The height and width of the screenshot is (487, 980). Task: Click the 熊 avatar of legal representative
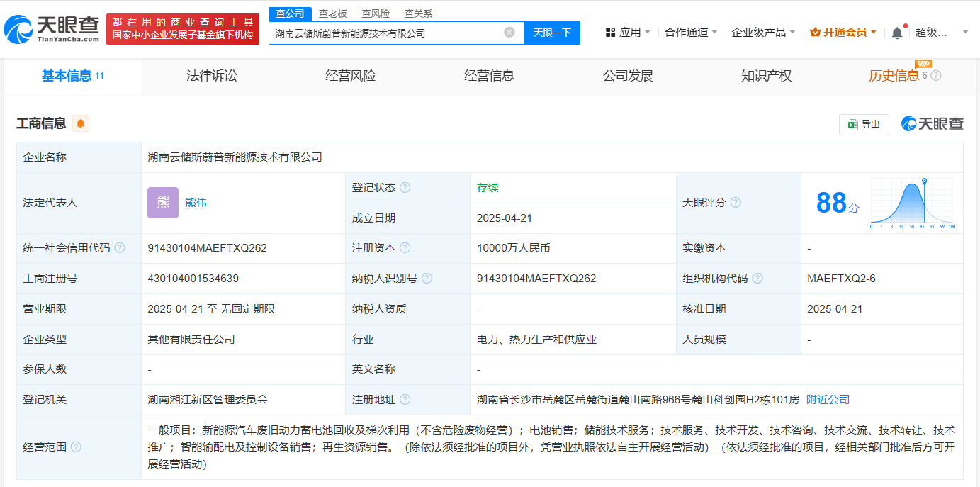(x=163, y=203)
